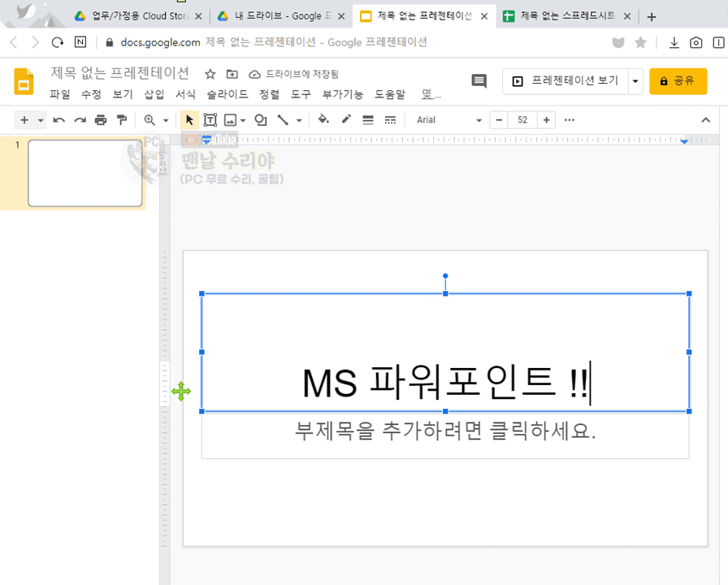Click the zoom magnifier tool
The image size is (728, 585).
pyautogui.click(x=149, y=120)
